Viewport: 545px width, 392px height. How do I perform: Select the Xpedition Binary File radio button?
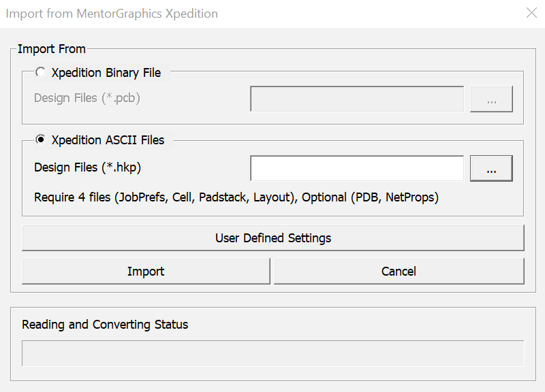tap(41, 72)
